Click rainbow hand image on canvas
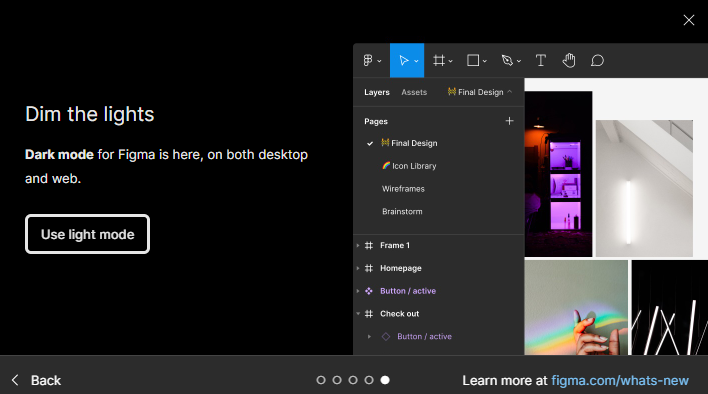708x394 pixels. (576, 307)
